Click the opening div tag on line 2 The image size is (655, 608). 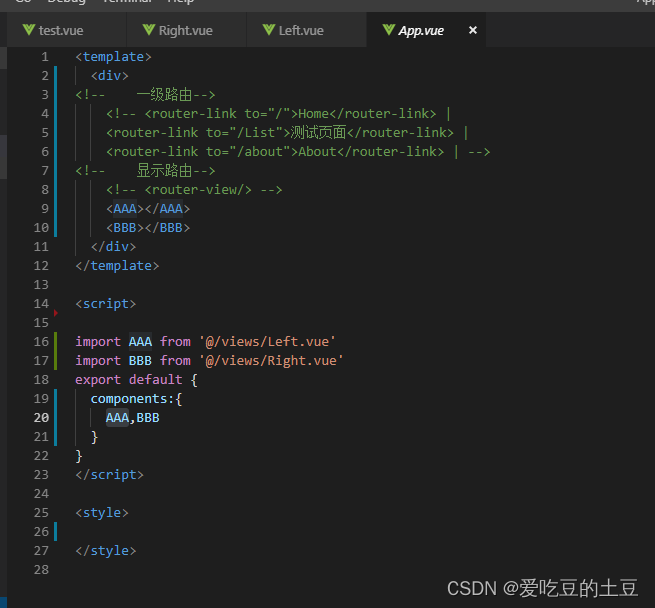[x=110, y=76]
